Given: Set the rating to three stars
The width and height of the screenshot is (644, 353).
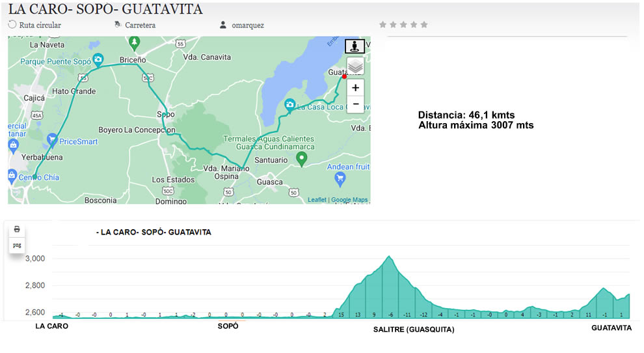Looking at the screenshot, I should 403,25.
